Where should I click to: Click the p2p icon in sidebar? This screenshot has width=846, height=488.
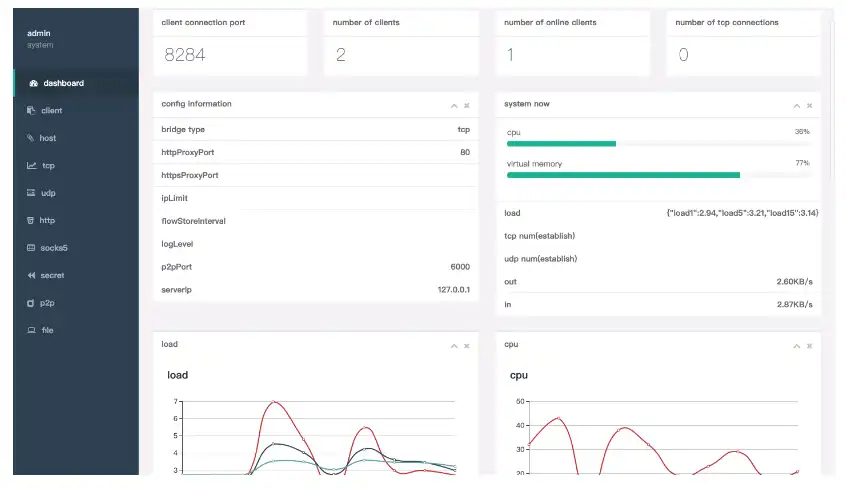click(x=31, y=302)
